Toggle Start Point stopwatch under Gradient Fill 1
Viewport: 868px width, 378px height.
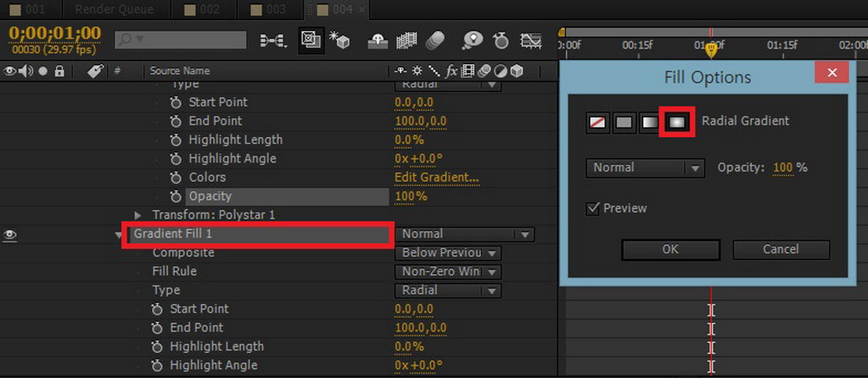click(157, 309)
